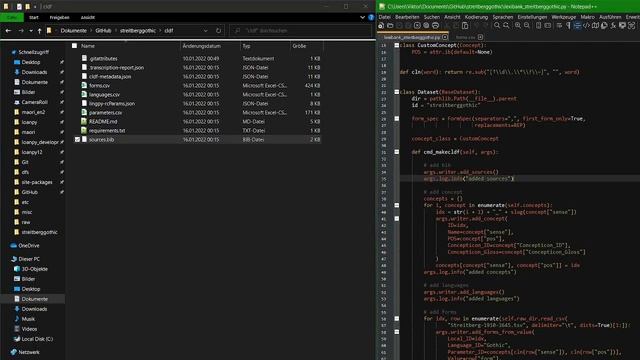Open Notepad++ Sprachen menu
This screenshot has width=640, height=360.
(503, 17)
